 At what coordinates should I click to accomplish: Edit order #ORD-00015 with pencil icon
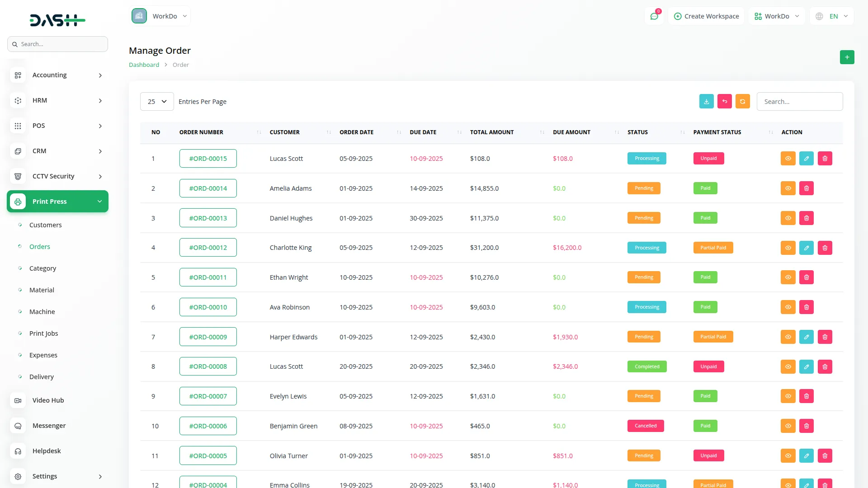pos(806,159)
